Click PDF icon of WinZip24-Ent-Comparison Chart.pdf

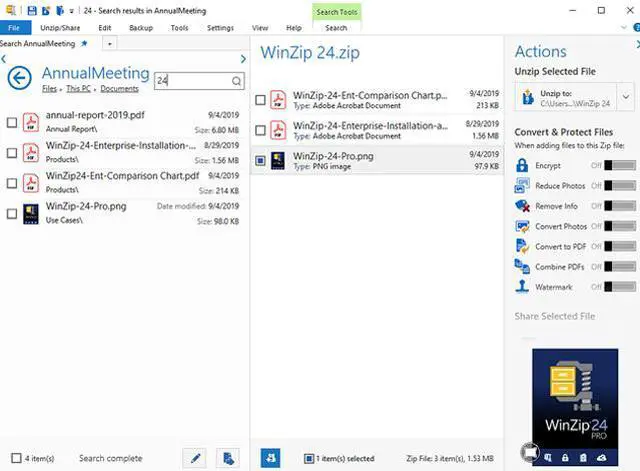click(x=31, y=183)
